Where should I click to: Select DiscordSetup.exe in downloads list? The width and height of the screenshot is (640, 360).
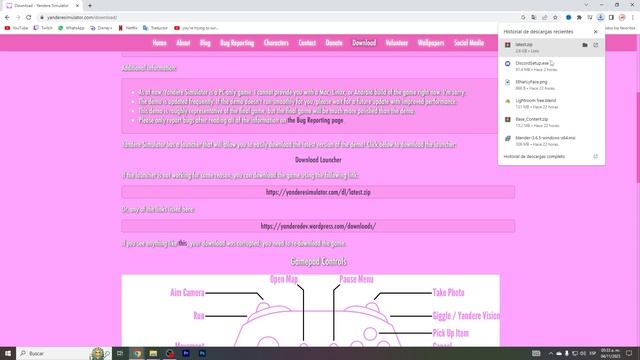[551, 66]
